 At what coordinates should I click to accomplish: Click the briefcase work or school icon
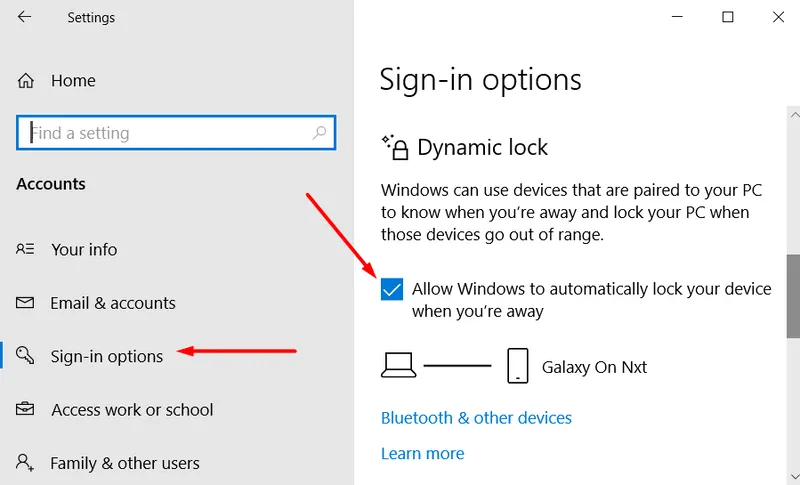(25, 409)
